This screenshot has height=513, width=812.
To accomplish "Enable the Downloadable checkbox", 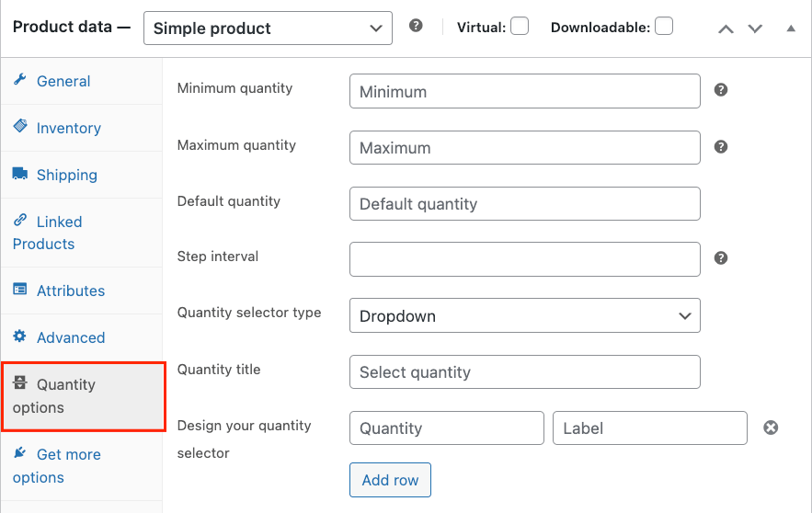I will 664,26.
